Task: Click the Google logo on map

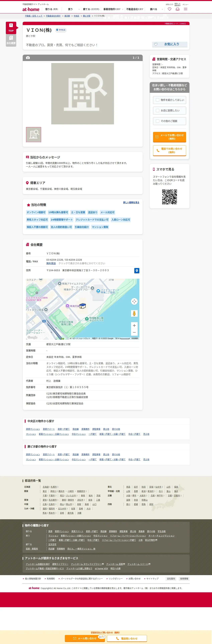Action: 32,337
